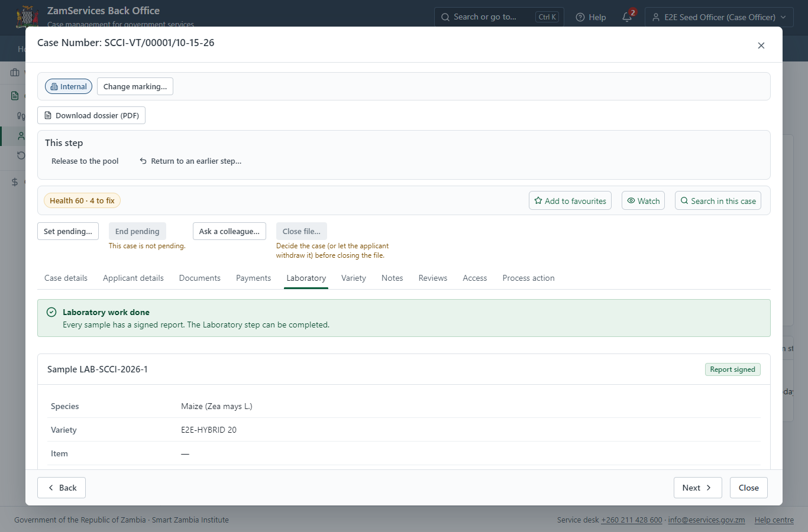Search in this case
This screenshot has width=808, height=532.
(x=718, y=200)
